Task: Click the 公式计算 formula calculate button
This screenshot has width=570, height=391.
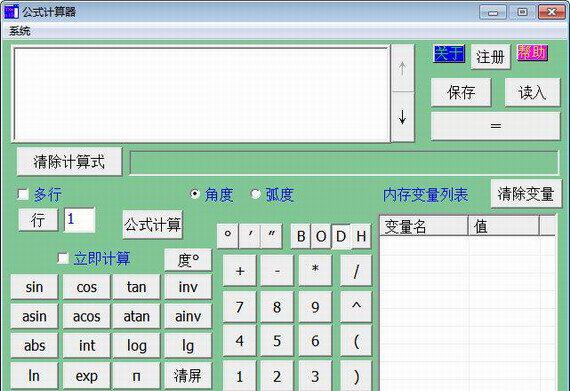Action: [152, 225]
